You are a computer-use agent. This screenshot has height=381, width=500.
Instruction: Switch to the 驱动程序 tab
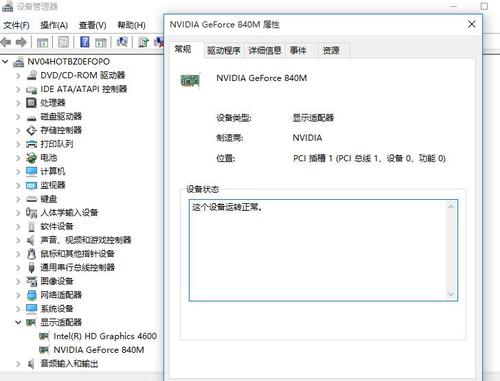[223, 50]
